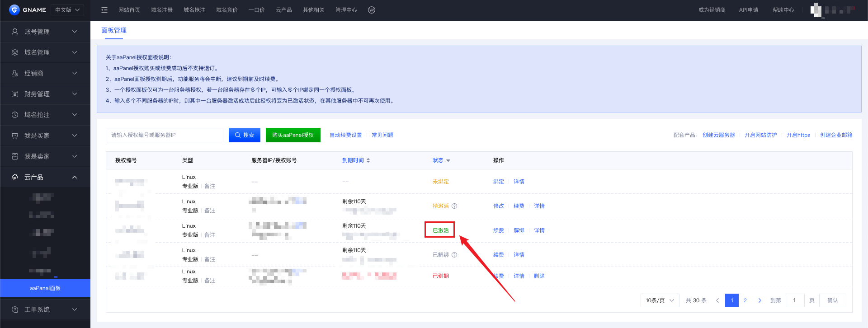The image size is (868, 328).
Task: Open 管理中心 in top navigation
Action: point(346,10)
